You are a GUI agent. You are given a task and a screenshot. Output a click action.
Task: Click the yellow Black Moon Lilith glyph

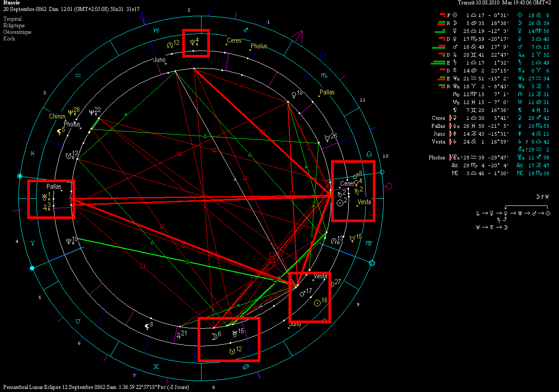58,130
